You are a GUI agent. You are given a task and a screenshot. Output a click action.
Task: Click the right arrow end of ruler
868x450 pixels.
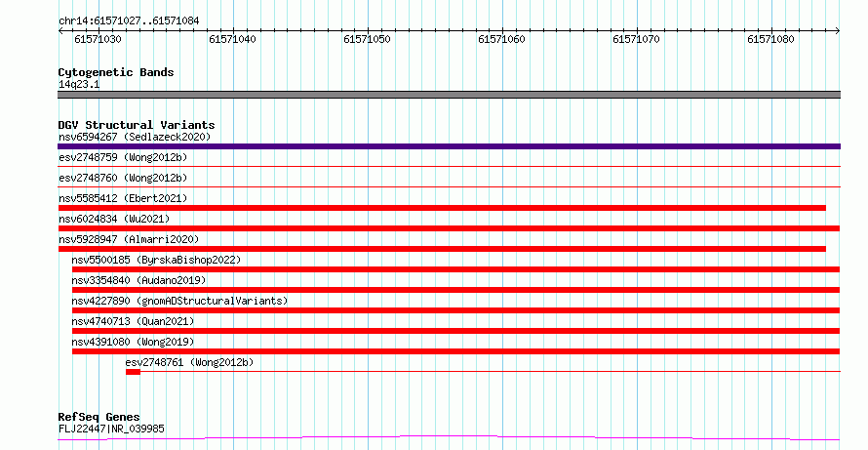click(838, 31)
